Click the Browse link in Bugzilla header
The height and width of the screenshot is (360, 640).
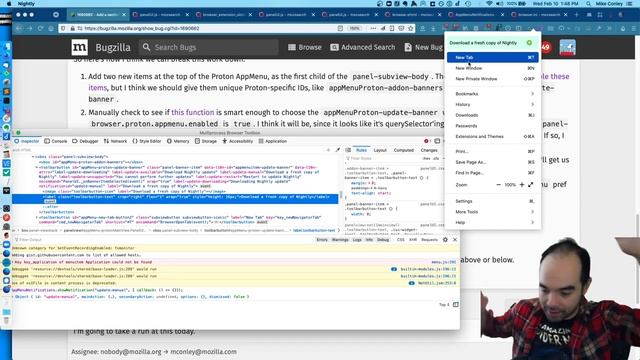[304, 47]
